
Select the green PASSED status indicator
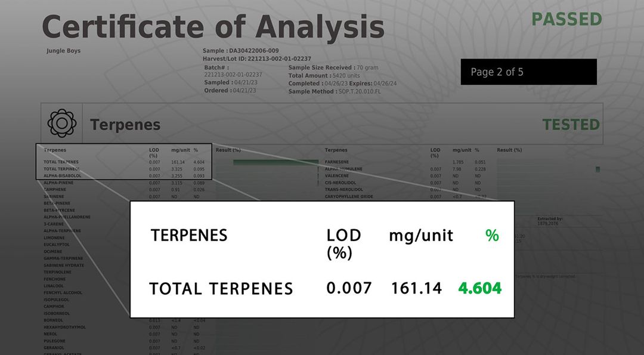pyautogui.click(x=567, y=19)
